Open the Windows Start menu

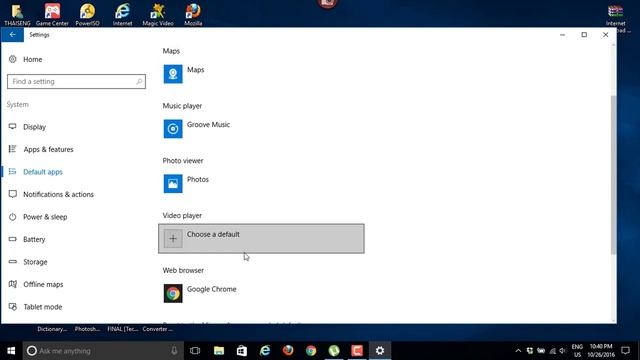pos(11,351)
